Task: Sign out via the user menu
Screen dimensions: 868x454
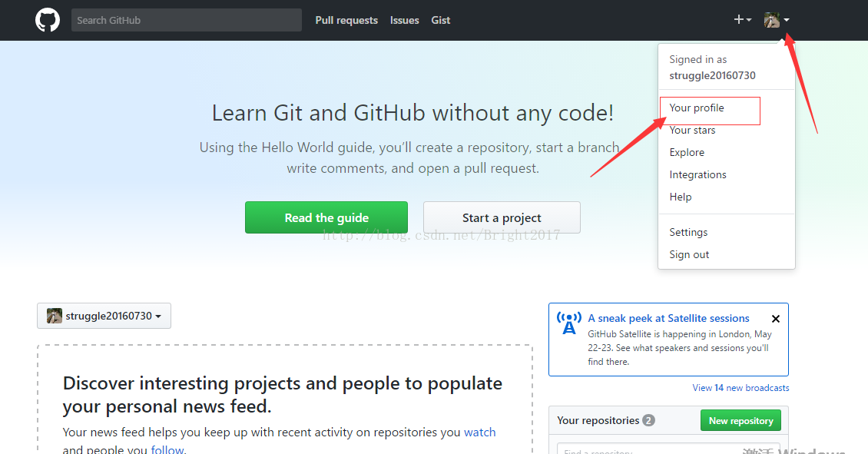Action: pyautogui.click(x=689, y=255)
